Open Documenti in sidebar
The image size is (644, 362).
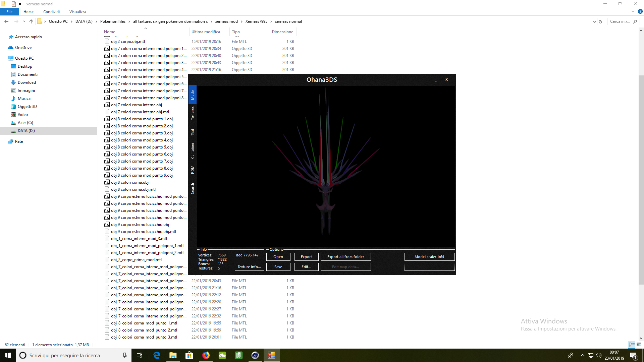point(28,74)
